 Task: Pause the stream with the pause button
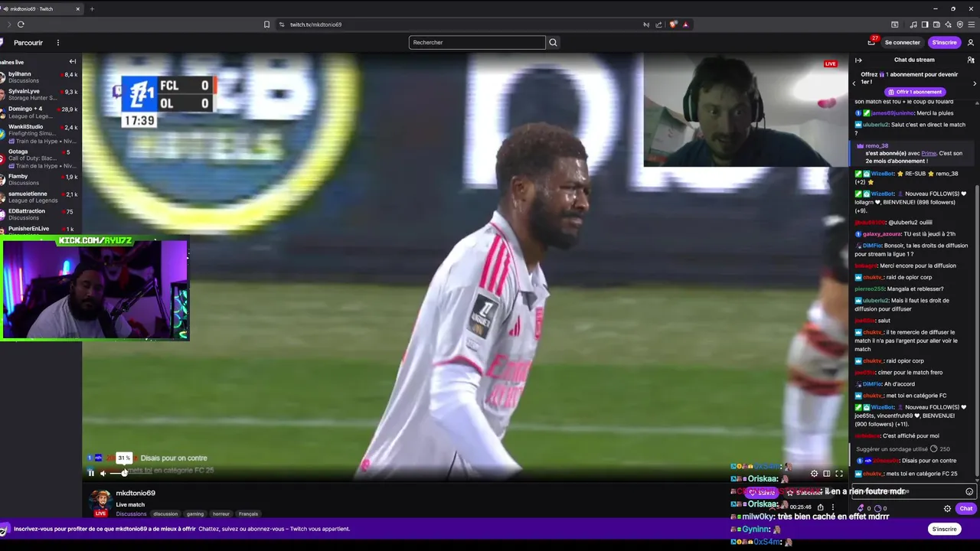tap(91, 473)
